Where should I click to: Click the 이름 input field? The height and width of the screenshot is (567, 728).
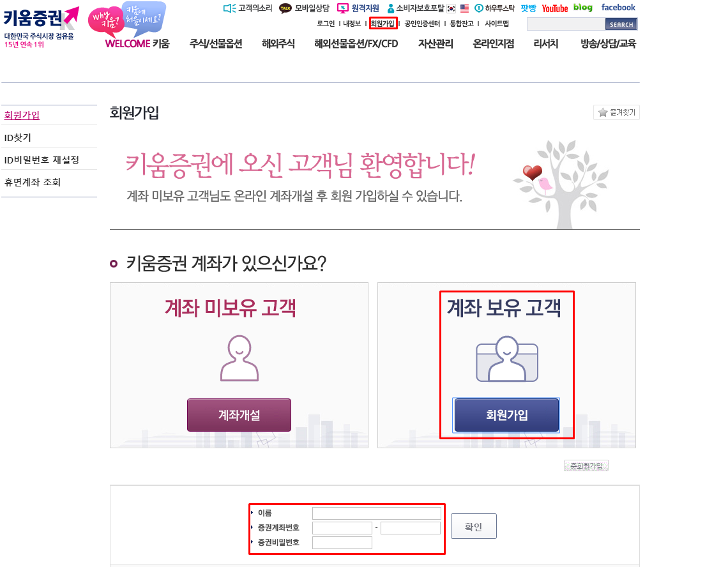377,513
